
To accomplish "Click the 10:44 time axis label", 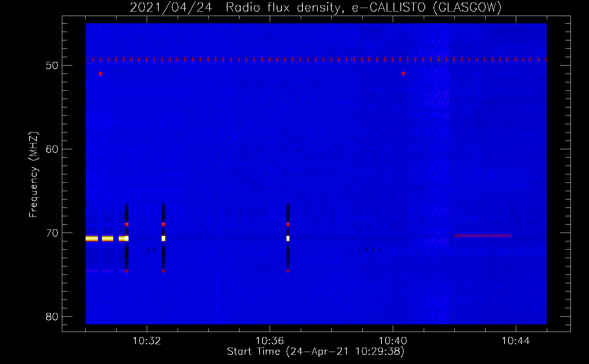I will click(516, 341).
